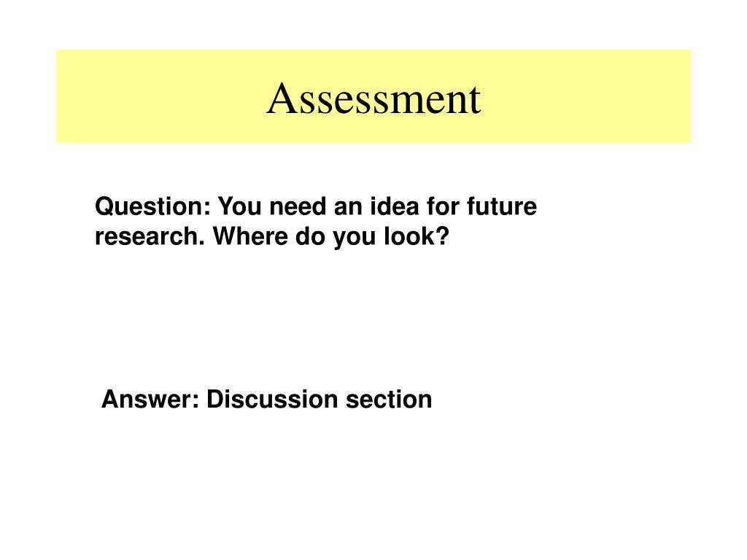Screen dimensions: 747x560
Task: Click the word 'research.' on the second line
Action: pos(150,236)
